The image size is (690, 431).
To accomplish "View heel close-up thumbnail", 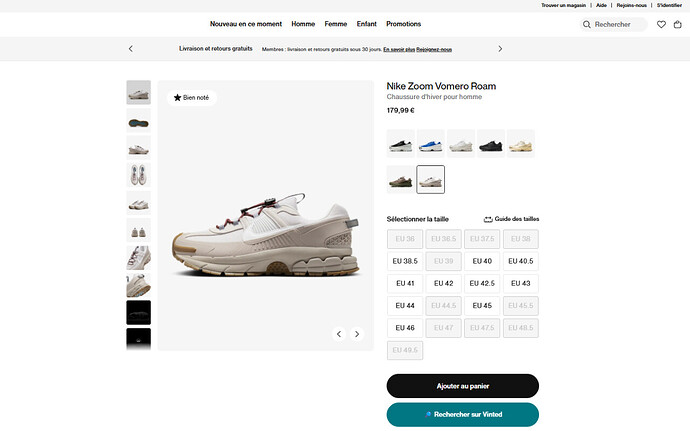I will click(x=139, y=285).
